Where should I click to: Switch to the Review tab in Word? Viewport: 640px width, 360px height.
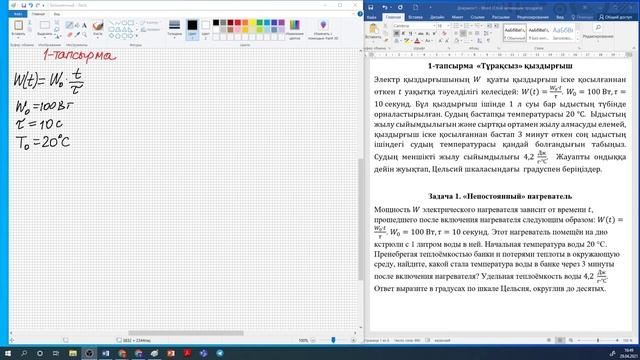coord(533,17)
